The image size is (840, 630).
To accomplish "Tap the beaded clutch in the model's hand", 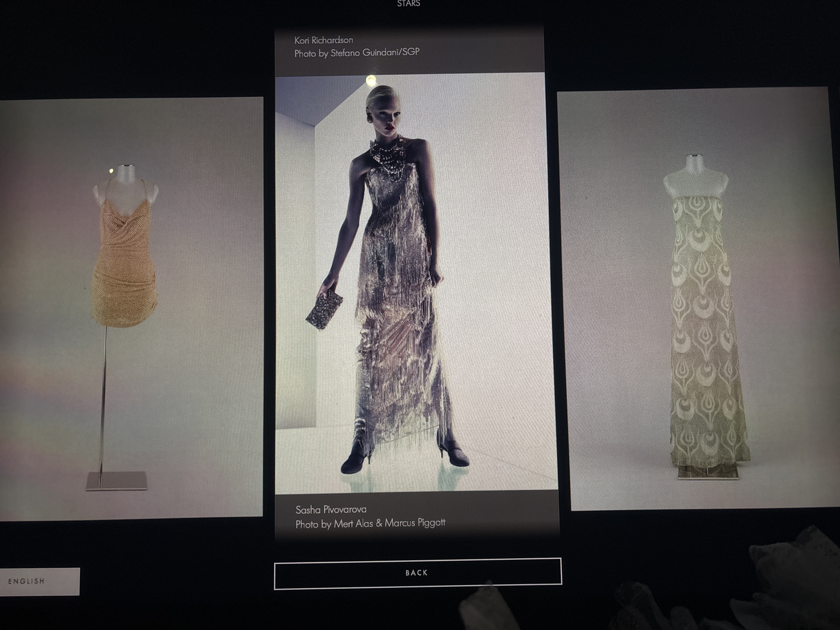I will click(324, 310).
